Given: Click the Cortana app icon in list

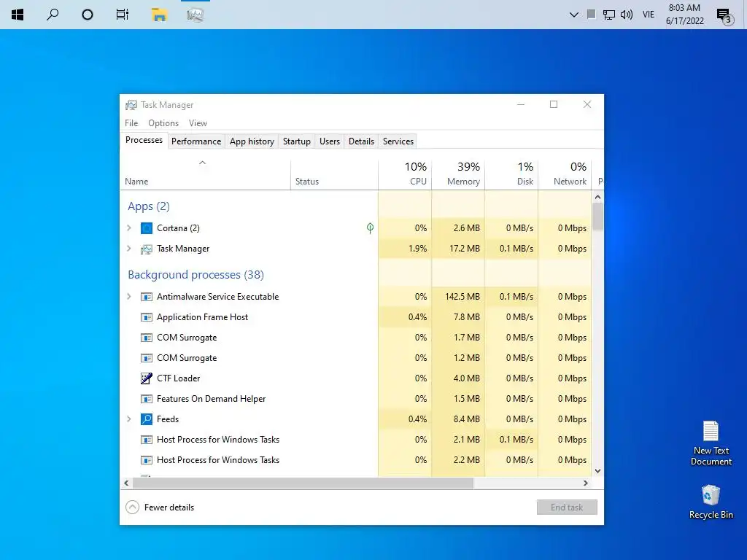Looking at the screenshot, I should point(146,228).
